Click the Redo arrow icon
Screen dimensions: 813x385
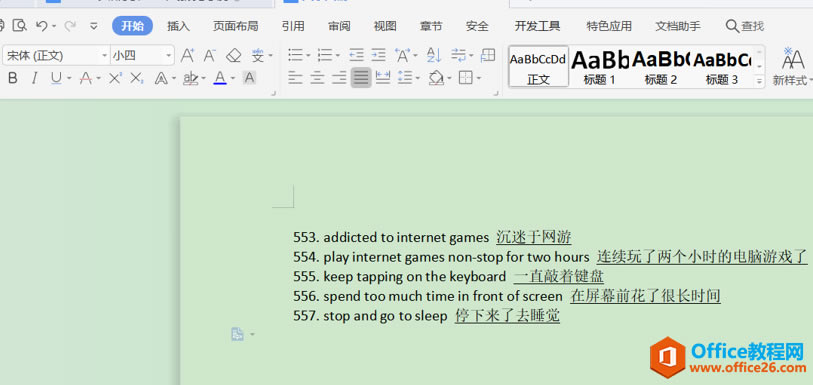click(70, 25)
